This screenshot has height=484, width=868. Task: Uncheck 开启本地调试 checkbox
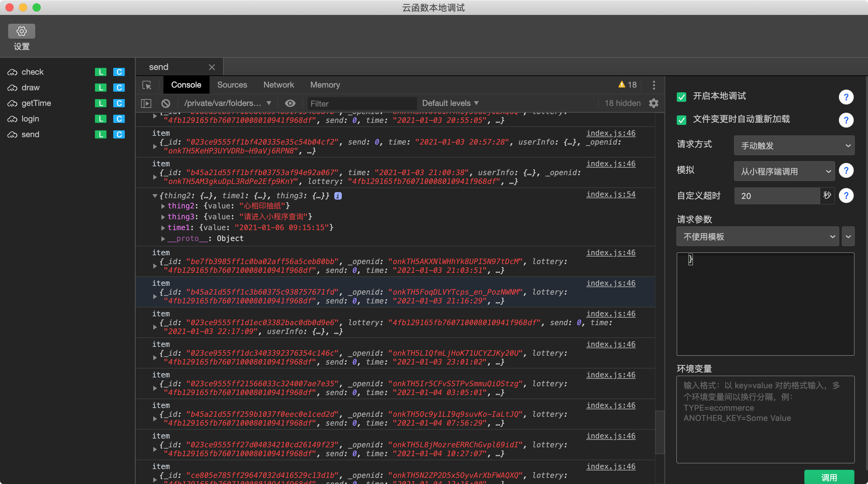[x=682, y=97]
